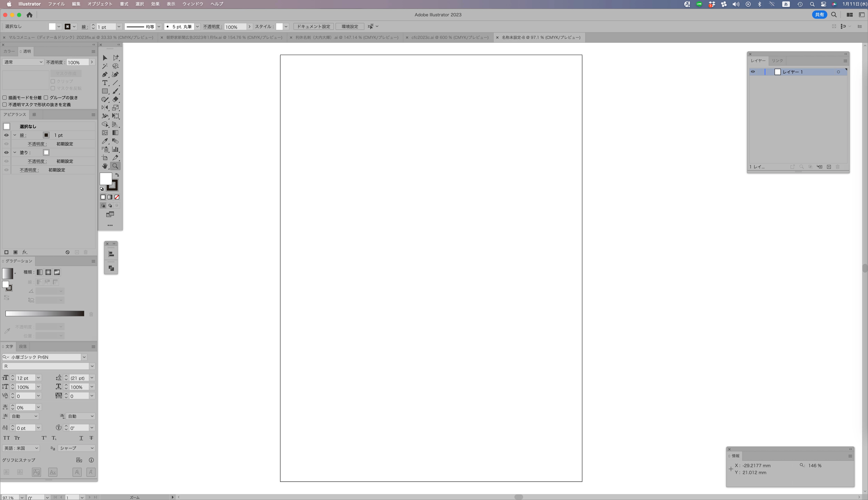Open the 通常 blend mode dropdown
The image size is (868, 500).
(23, 62)
